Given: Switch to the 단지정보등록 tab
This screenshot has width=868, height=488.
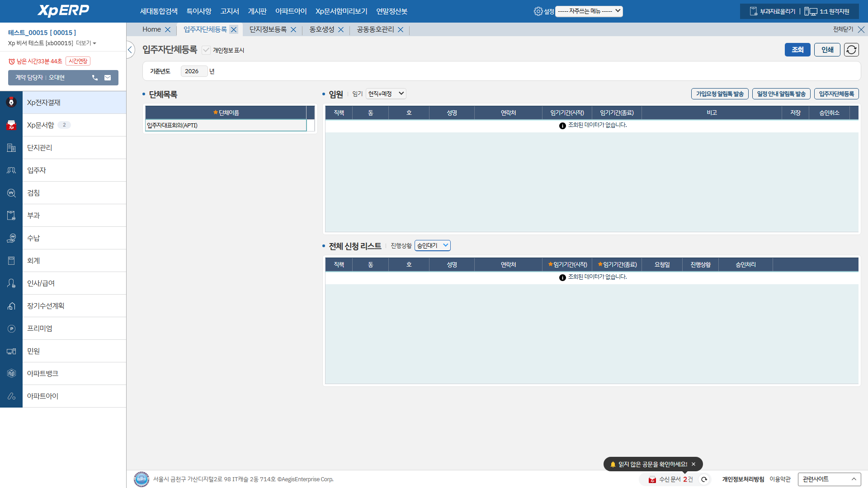Looking at the screenshot, I should tap(268, 29).
